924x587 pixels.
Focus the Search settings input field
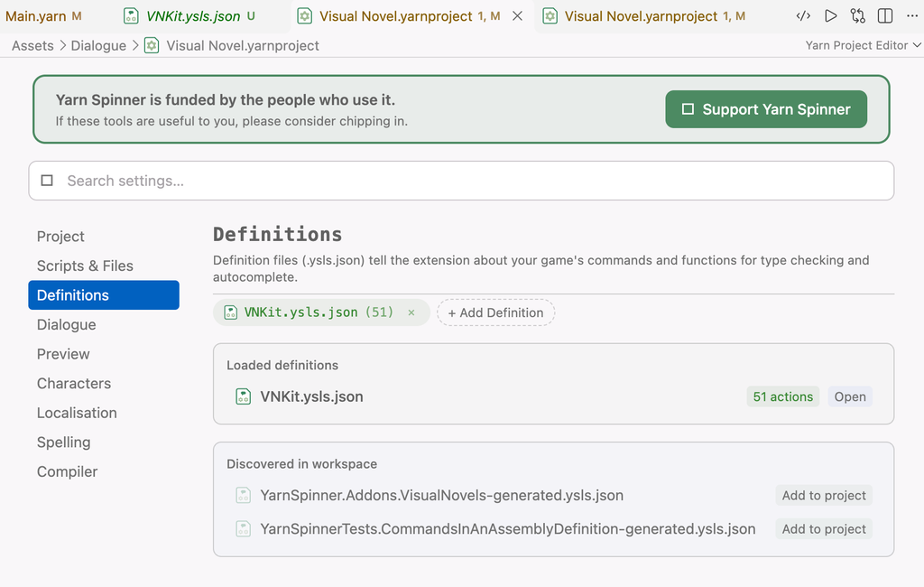pyautogui.click(x=461, y=181)
